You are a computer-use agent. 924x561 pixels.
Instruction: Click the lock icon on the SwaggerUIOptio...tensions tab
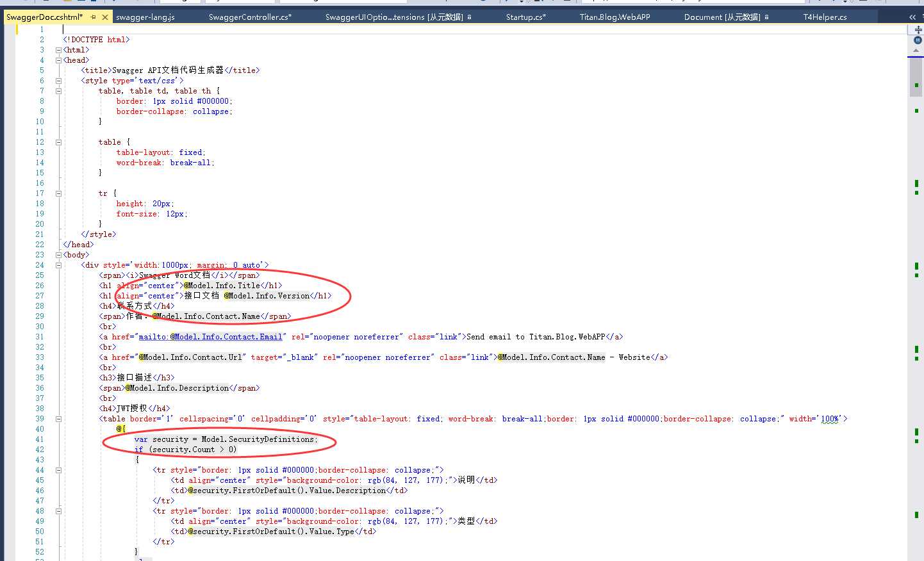point(470,17)
